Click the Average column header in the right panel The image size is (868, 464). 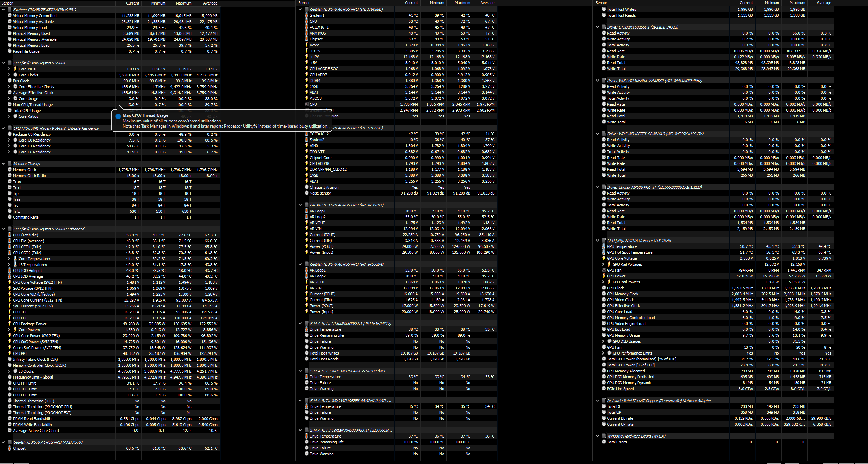[x=824, y=3]
